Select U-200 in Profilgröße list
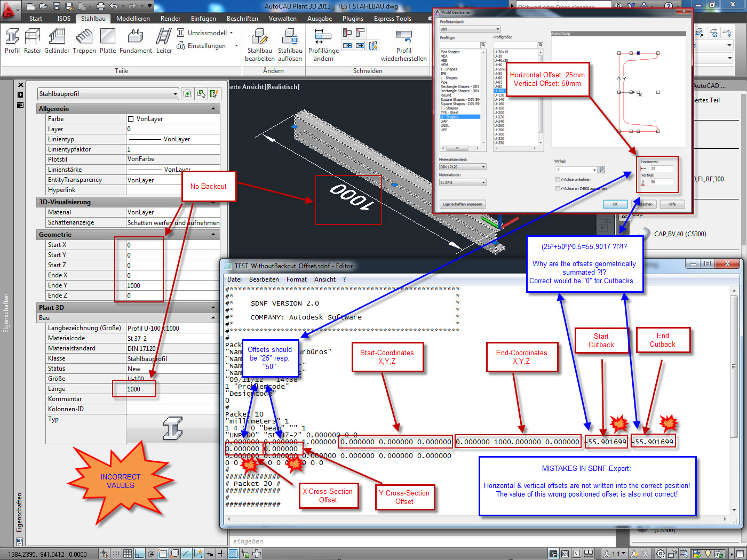This screenshot has height=560, width=747. point(499,113)
